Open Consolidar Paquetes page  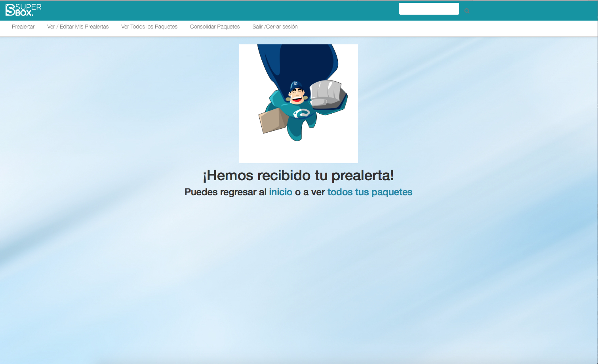tap(215, 27)
